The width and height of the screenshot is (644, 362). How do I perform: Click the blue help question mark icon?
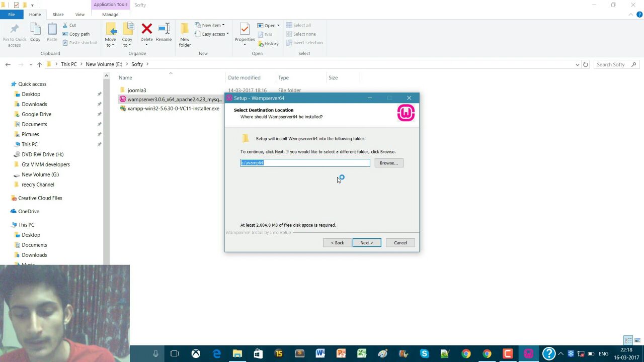coord(549,354)
